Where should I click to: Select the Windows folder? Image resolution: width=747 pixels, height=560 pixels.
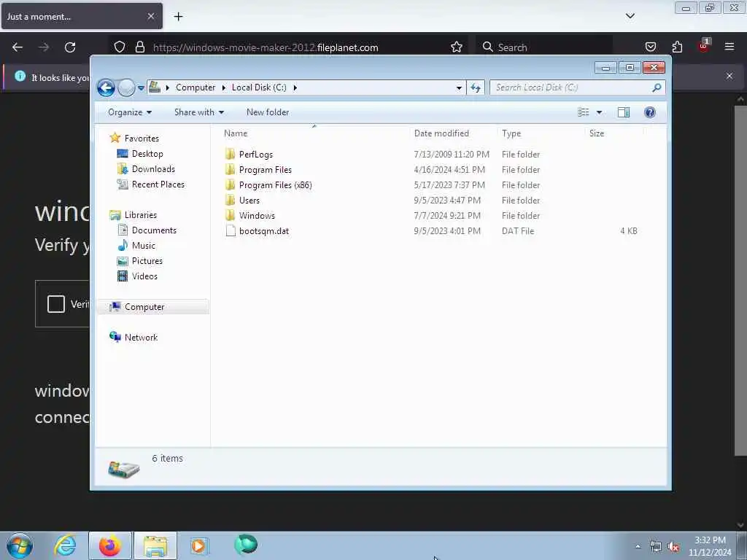coord(257,216)
